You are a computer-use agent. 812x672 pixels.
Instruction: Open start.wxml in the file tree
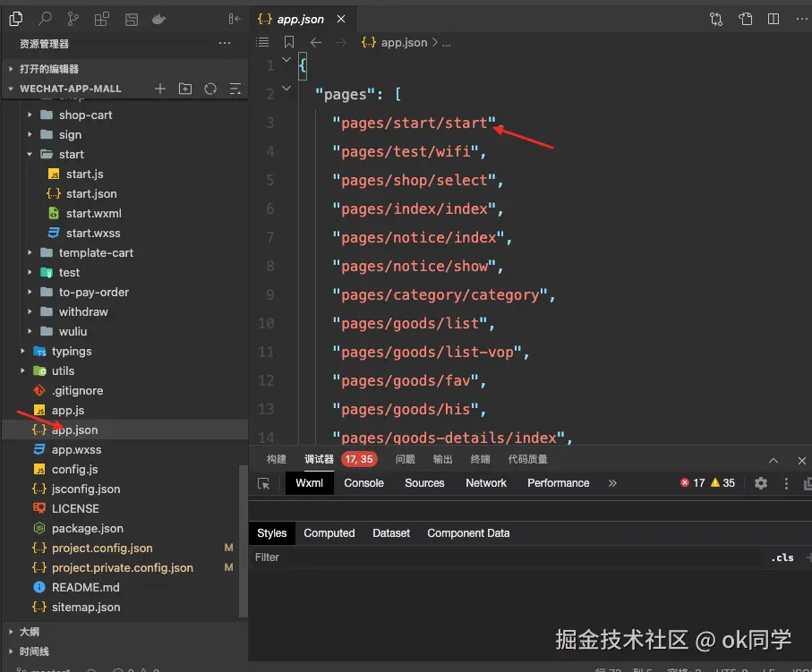pos(93,213)
